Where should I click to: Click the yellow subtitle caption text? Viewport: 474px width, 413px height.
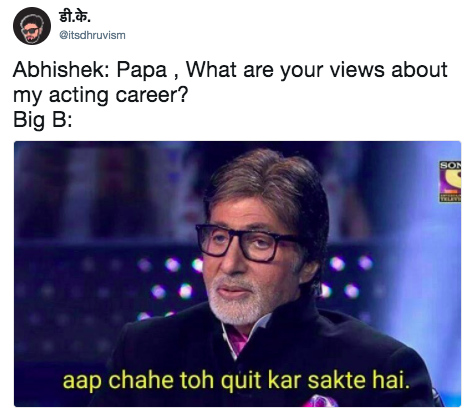(236, 380)
